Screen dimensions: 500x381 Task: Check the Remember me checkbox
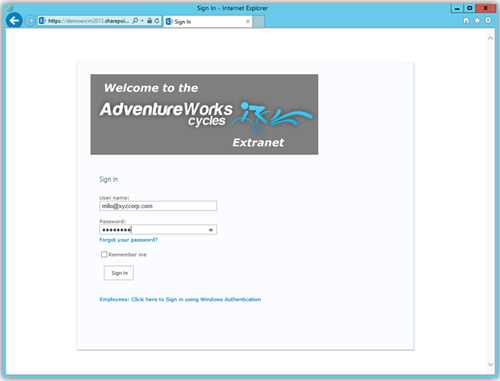(x=104, y=254)
